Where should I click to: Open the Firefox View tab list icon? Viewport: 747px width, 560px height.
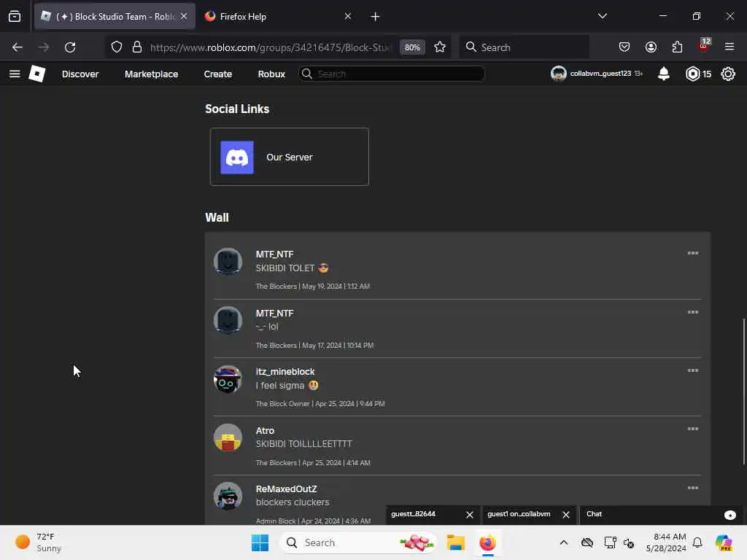tap(15, 17)
